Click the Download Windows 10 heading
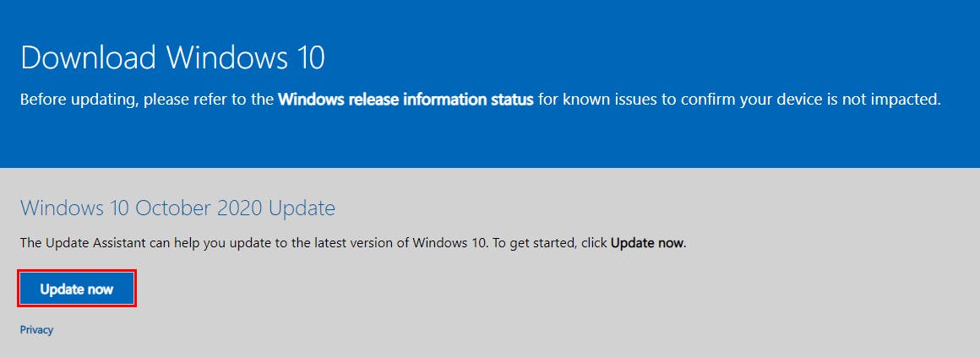Image resolution: width=980 pixels, height=357 pixels. tap(172, 57)
